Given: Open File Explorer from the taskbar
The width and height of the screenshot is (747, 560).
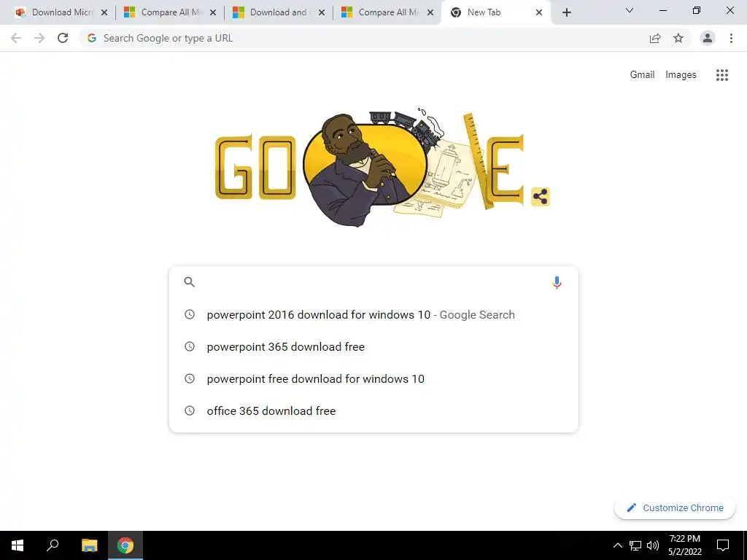Looking at the screenshot, I should click(89, 545).
